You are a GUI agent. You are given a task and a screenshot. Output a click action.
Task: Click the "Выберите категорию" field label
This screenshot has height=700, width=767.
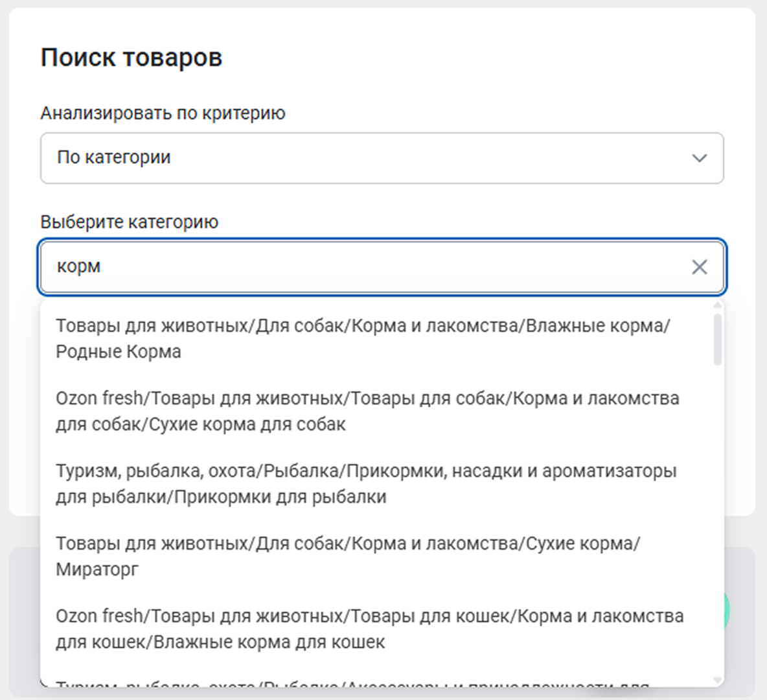(130, 222)
